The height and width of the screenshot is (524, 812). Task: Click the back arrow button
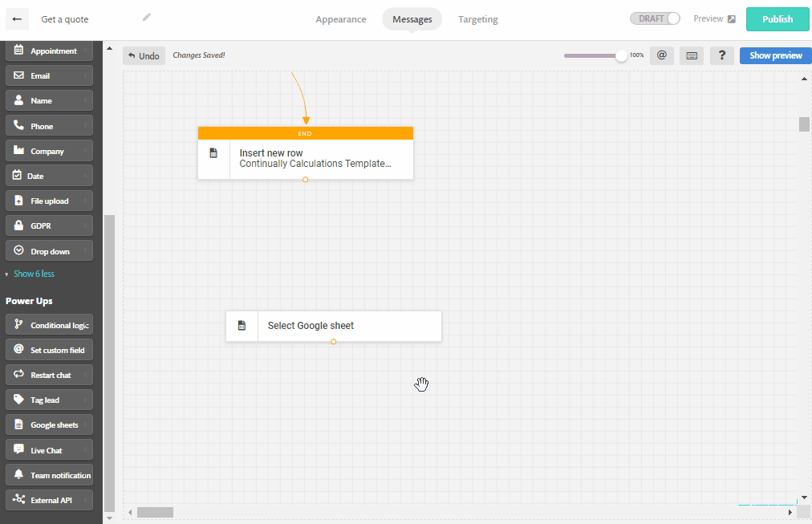[x=17, y=19]
